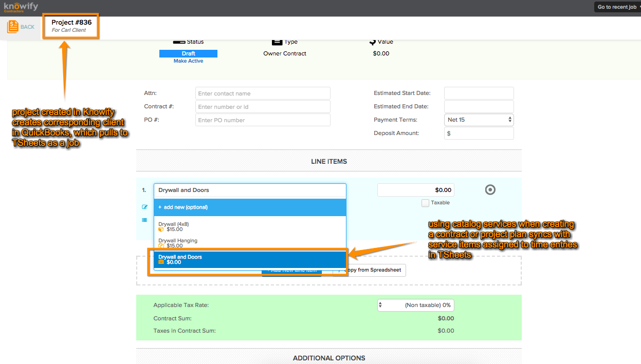
Task: Focus the PO number field
Action: coord(263,120)
